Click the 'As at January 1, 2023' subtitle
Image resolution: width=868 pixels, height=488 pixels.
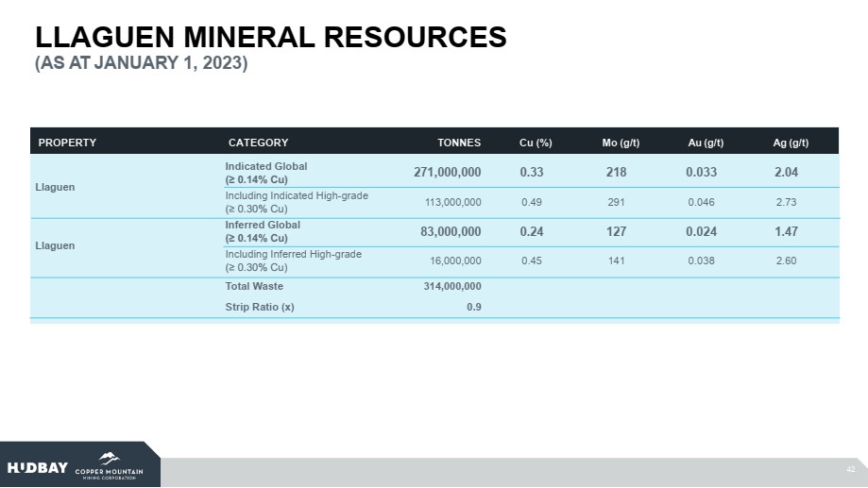141,64
